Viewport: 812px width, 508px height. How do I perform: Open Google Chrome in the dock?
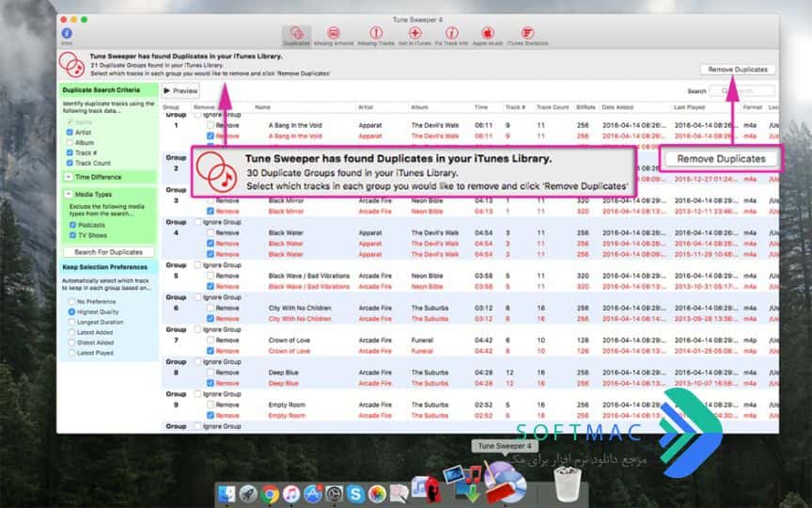tap(270, 494)
